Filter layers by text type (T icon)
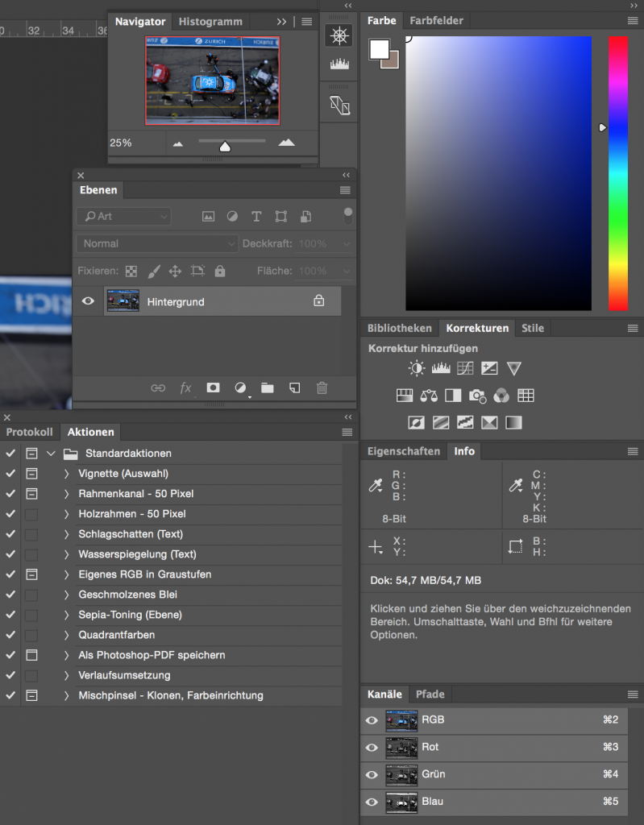The image size is (644, 825). 256,216
